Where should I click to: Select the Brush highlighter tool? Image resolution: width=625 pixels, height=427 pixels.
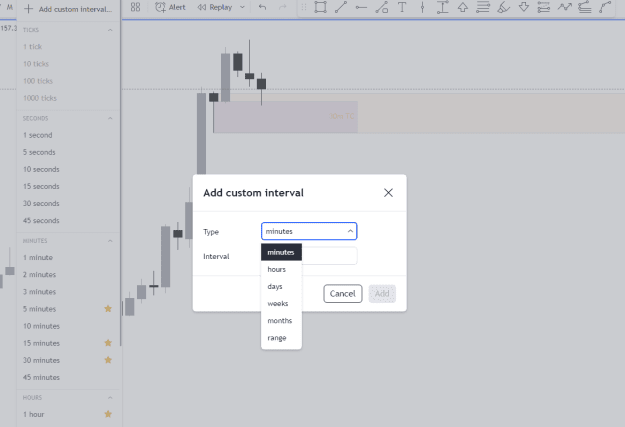(x=504, y=7)
